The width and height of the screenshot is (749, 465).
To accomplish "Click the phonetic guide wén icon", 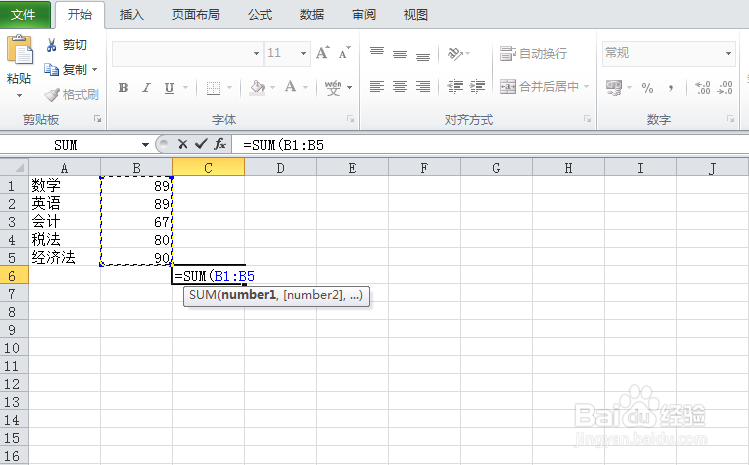I will (333, 88).
